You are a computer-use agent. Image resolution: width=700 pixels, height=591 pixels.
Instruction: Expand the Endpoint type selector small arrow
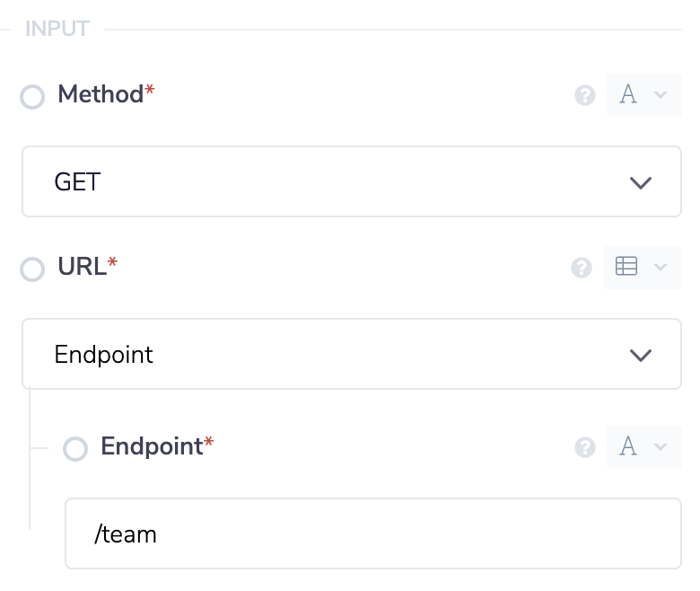click(661, 447)
